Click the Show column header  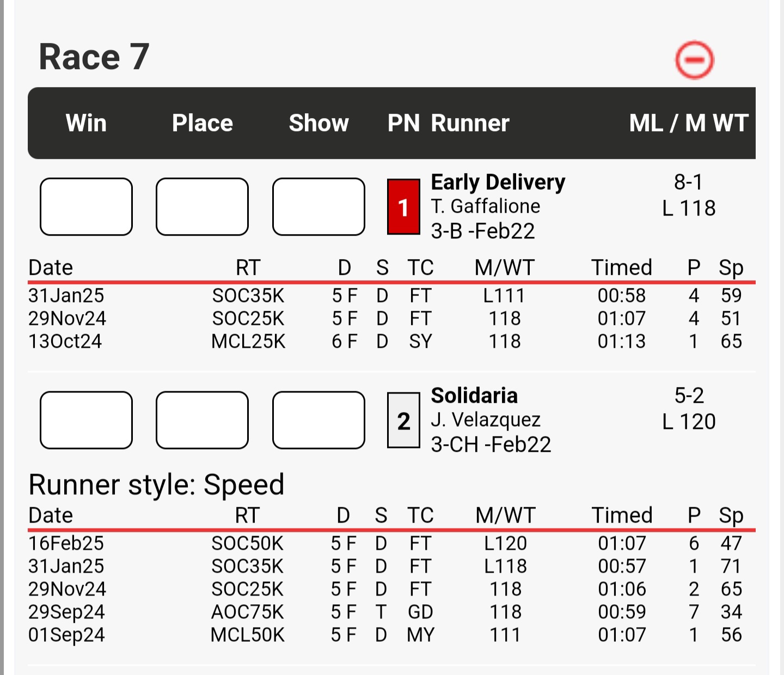point(319,123)
